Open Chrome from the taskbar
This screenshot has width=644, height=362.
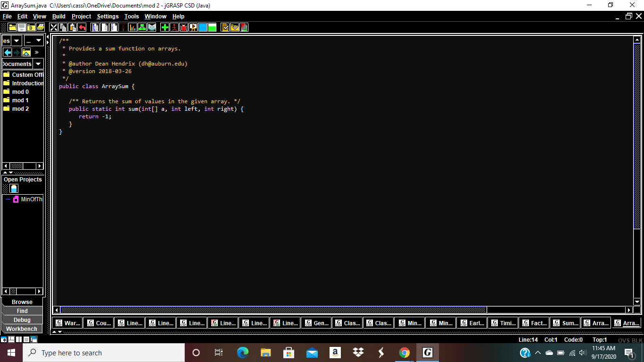(x=404, y=352)
